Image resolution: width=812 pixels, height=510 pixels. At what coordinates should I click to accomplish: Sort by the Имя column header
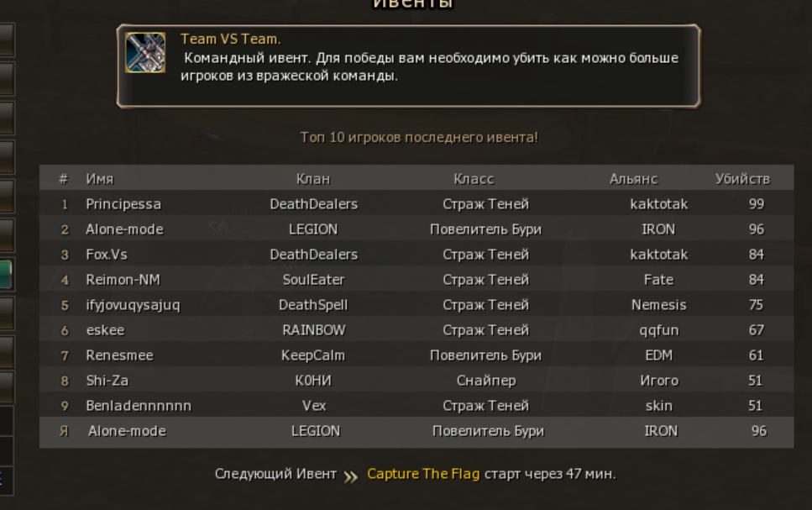(x=99, y=179)
